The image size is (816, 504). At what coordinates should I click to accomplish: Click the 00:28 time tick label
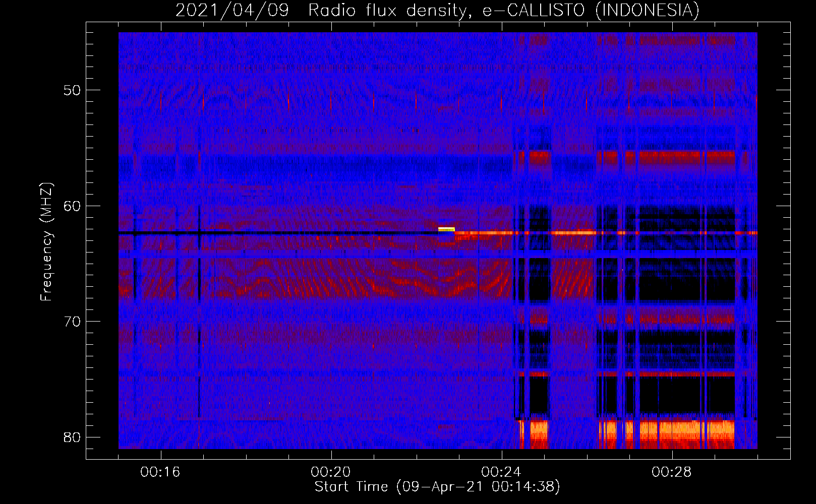click(x=672, y=472)
